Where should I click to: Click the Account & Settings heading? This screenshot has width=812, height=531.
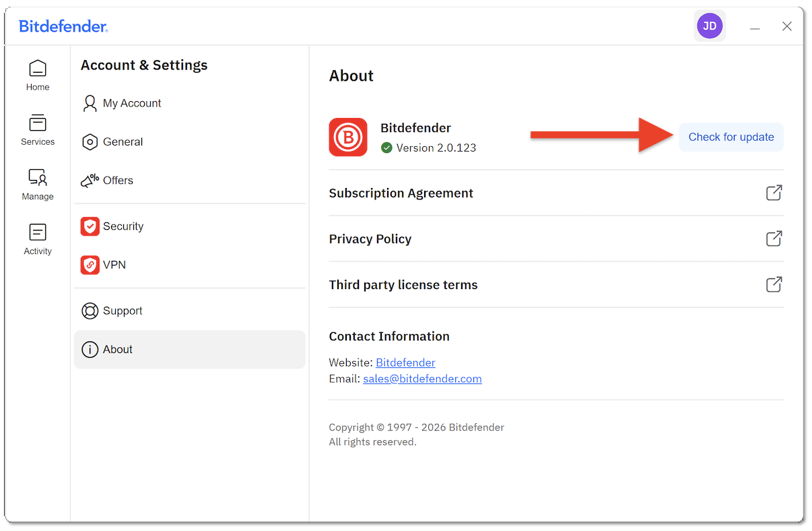[144, 65]
